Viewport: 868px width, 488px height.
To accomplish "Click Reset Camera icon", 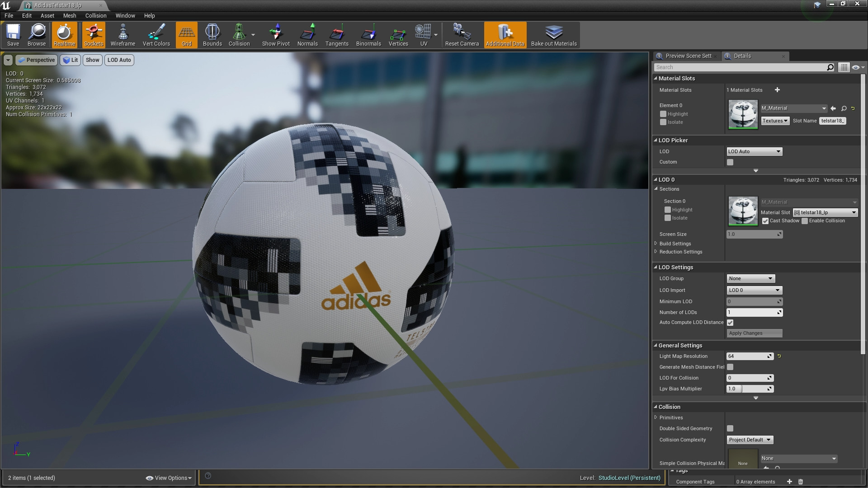I will click(x=462, y=35).
